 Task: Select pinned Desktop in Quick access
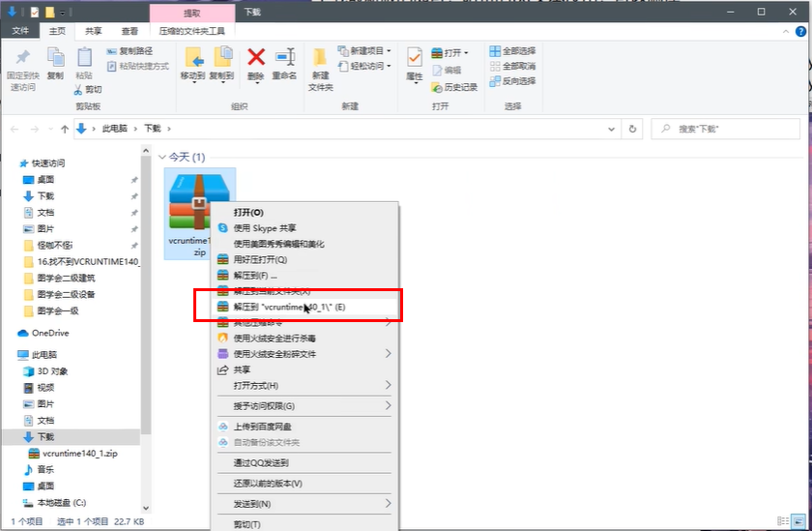45,180
